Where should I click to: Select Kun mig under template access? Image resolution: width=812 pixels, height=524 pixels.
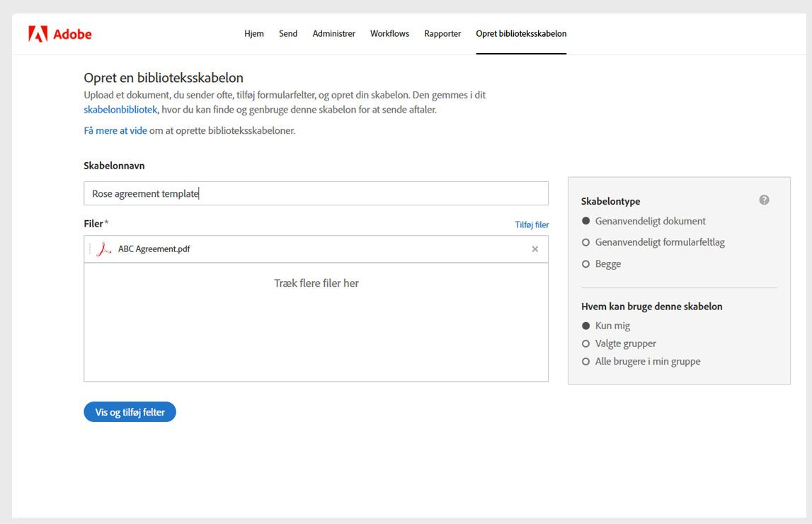[585, 325]
